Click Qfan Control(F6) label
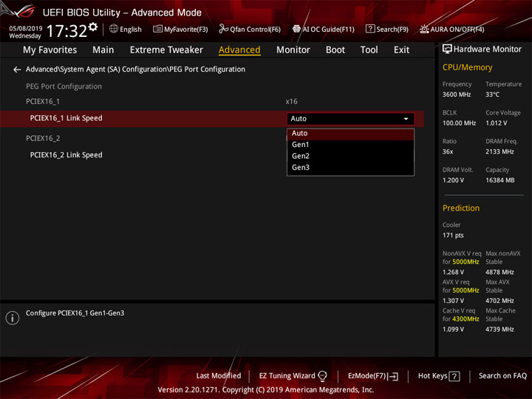 coord(255,30)
